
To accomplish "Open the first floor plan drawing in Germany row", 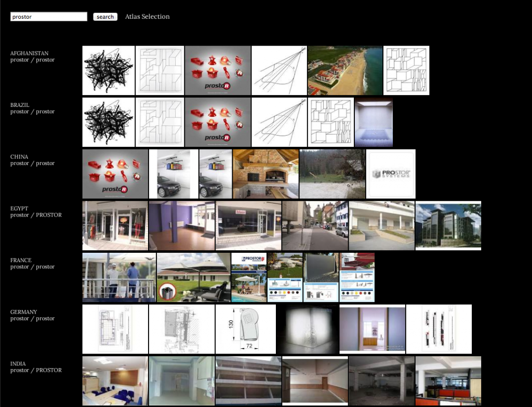I will [115, 329].
